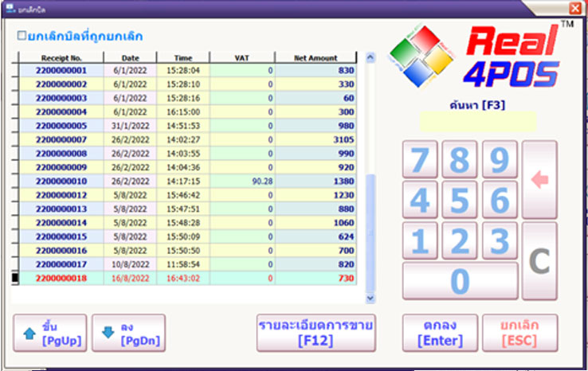Sort by the Receipt No. column header

[x=61, y=58]
